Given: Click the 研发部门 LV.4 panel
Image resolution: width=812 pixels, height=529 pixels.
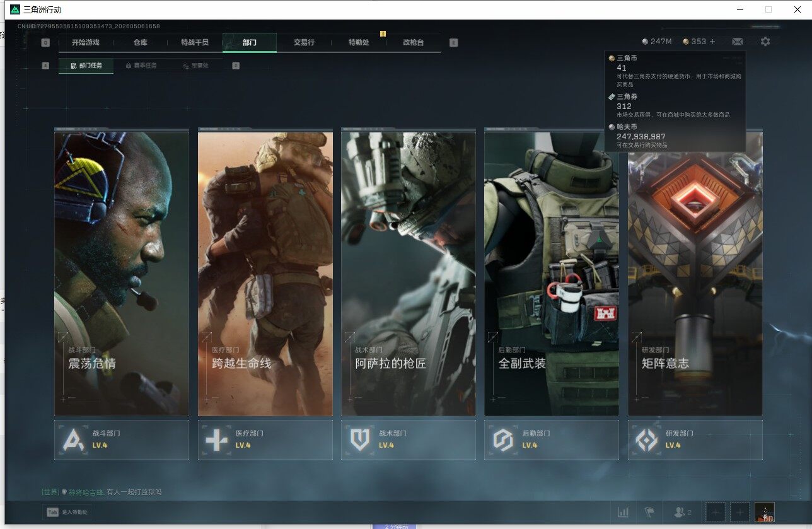Looking at the screenshot, I should coord(695,440).
